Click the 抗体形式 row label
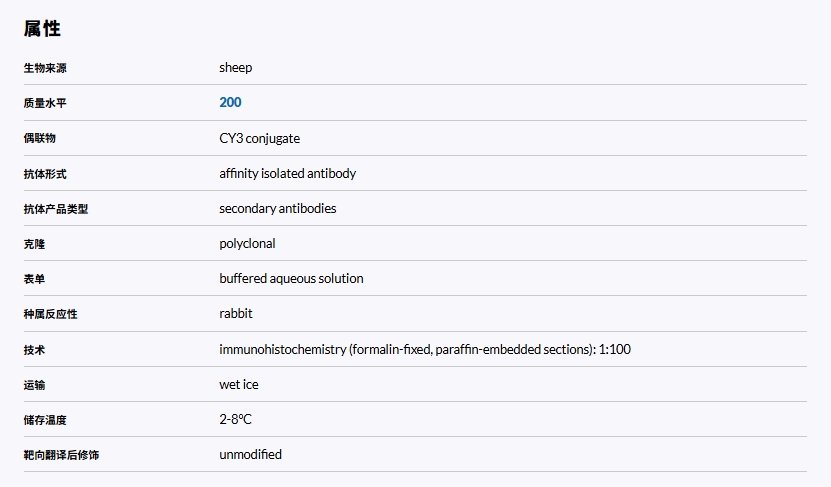The height and width of the screenshot is (487, 831). (x=45, y=174)
